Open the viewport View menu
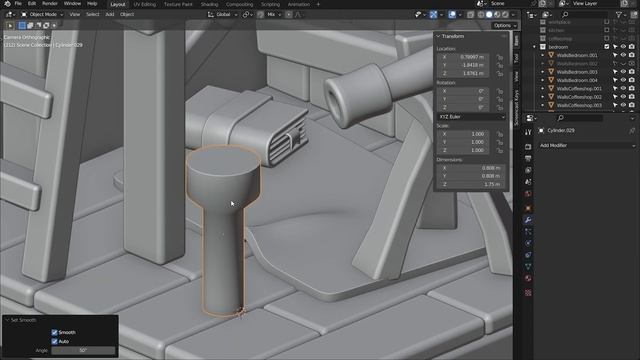 click(75, 14)
